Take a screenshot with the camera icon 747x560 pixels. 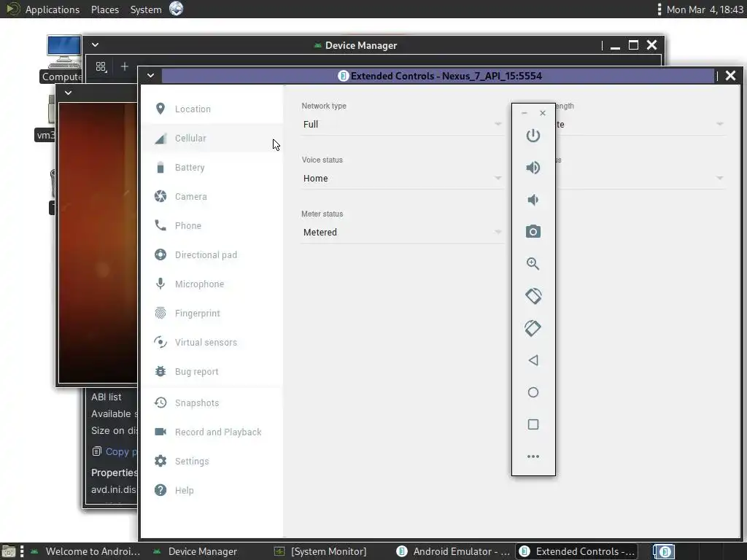tap(533, 231)
